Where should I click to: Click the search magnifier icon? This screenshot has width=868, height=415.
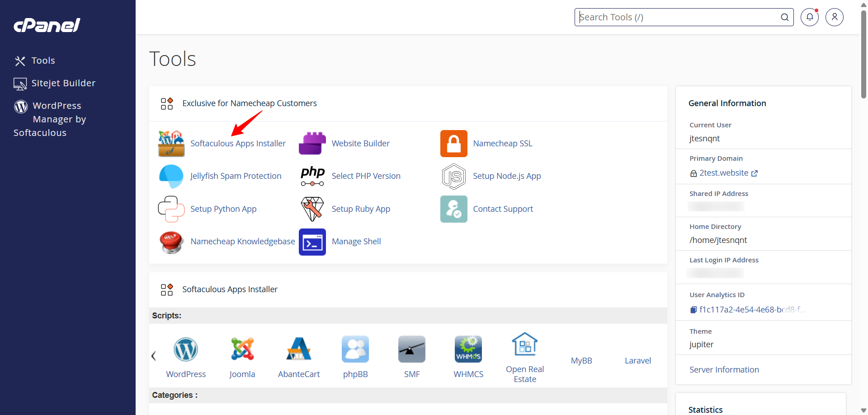point(785,17)
